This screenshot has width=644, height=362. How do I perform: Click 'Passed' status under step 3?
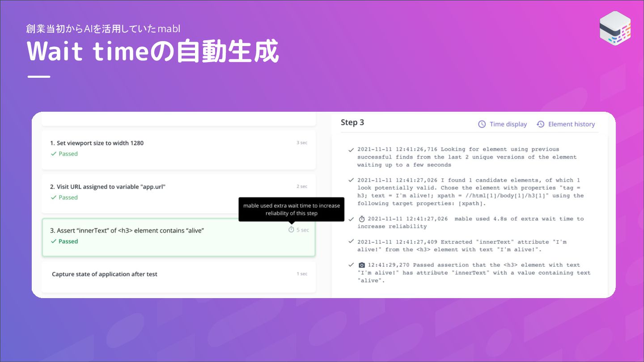pyautogui.click(x=68, y=241)
